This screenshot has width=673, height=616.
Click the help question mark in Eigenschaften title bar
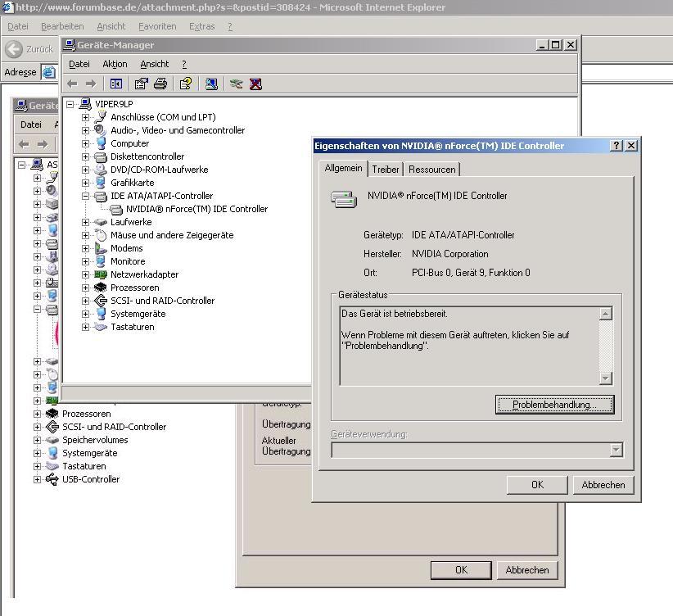617,146
